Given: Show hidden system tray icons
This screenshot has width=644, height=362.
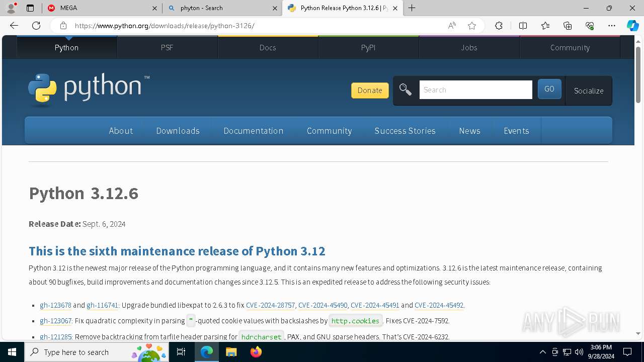Looking at the screenshot, I should pyautogui.click(x=542, y=352).
